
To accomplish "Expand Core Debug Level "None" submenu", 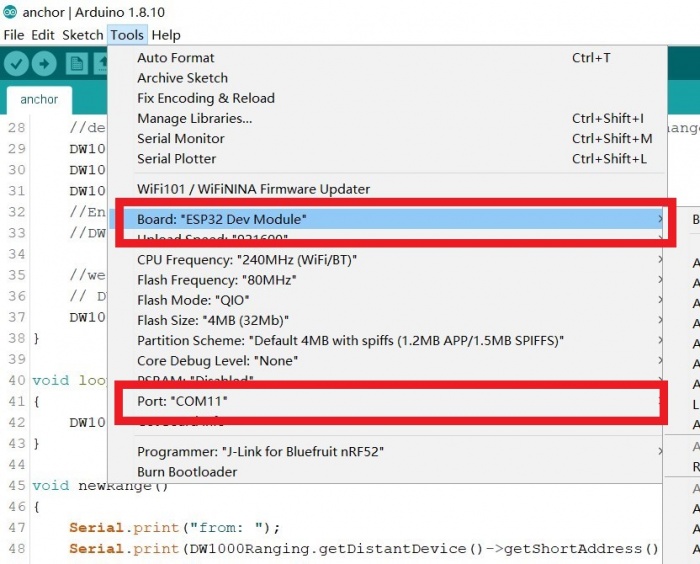I will coord(388,360).
